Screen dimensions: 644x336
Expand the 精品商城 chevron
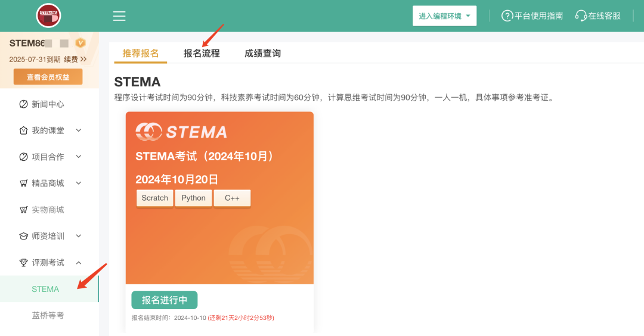[79, 183]
